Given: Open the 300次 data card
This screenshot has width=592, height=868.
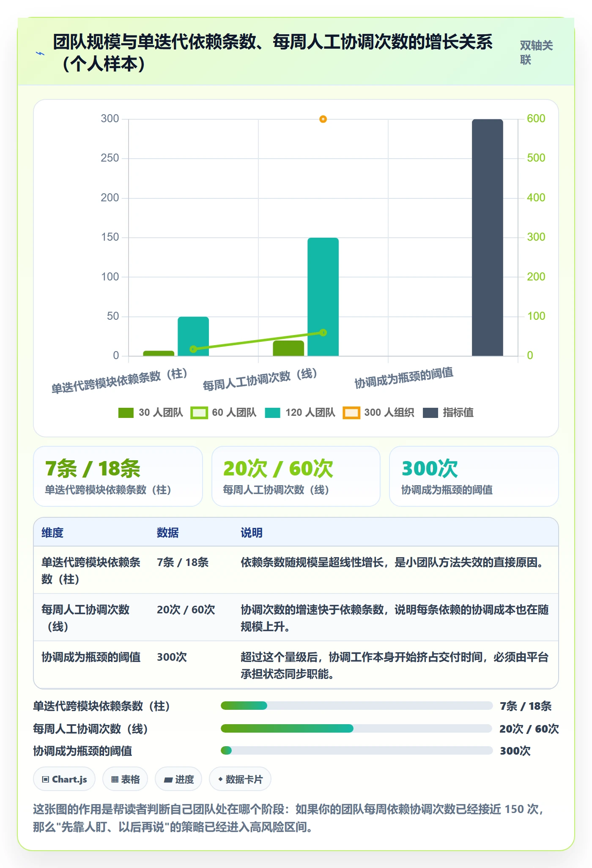Looking at the screenshot, I should (x=474, y=476).
